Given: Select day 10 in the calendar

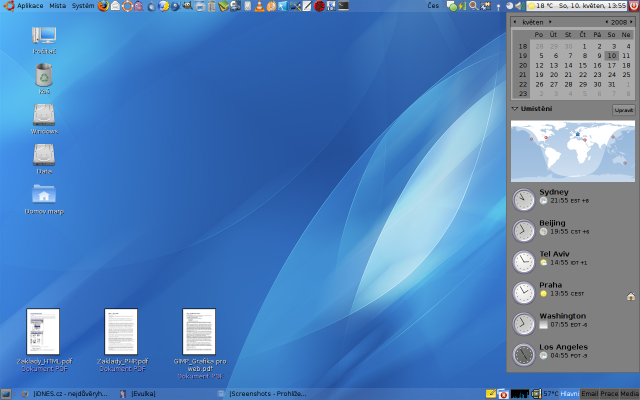Looking at the screenshot, I should coord(611,56).
